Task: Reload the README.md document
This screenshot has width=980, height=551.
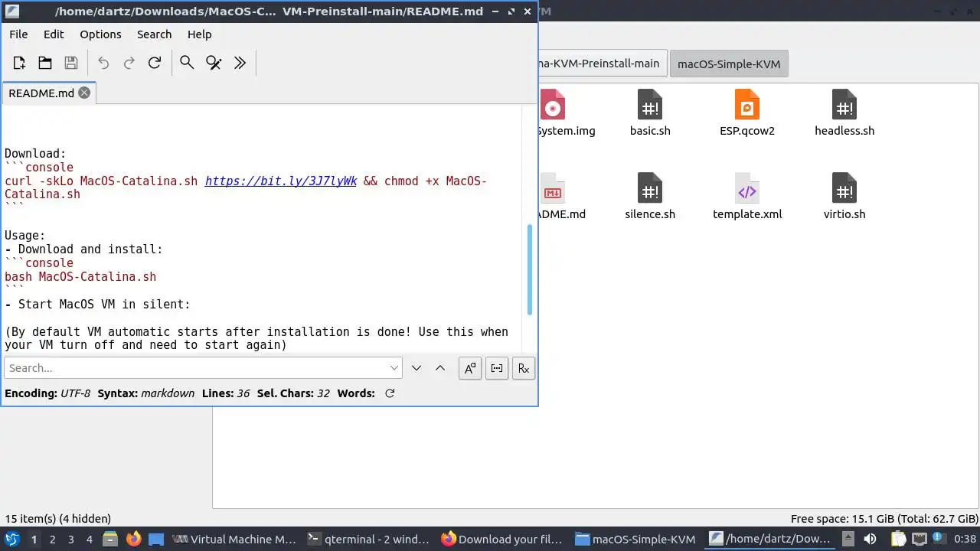Action: tap(154, 63)
